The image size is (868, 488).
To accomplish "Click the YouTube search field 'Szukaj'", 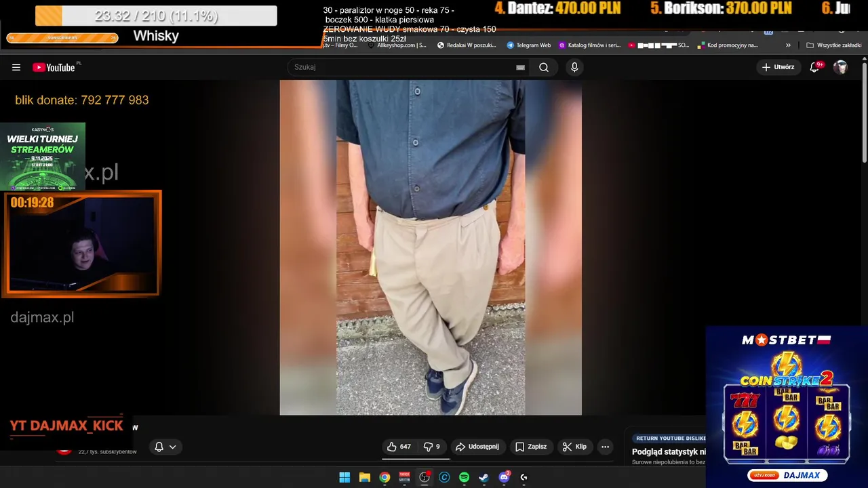I will 409,67.
